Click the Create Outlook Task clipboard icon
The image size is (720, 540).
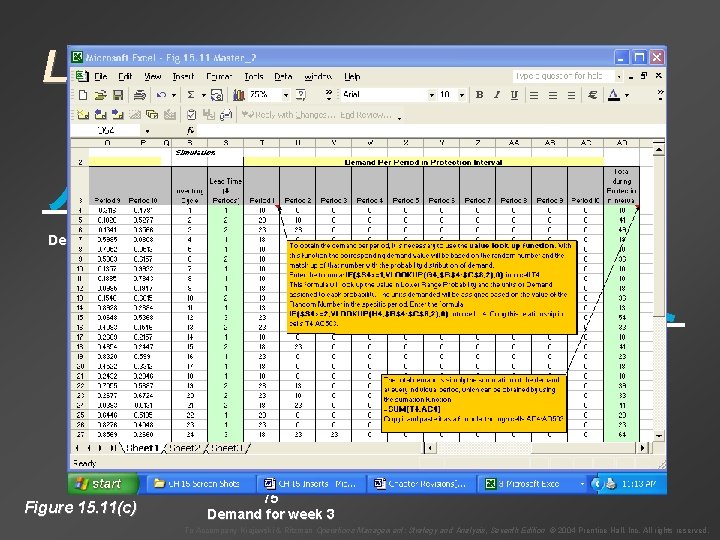click(x=191, y=114)
